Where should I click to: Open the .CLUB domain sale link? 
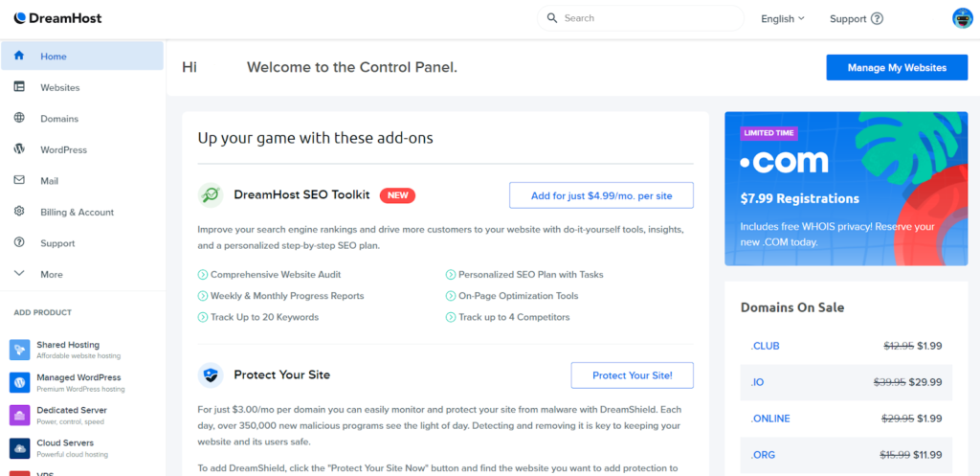[x=765, y=346]
